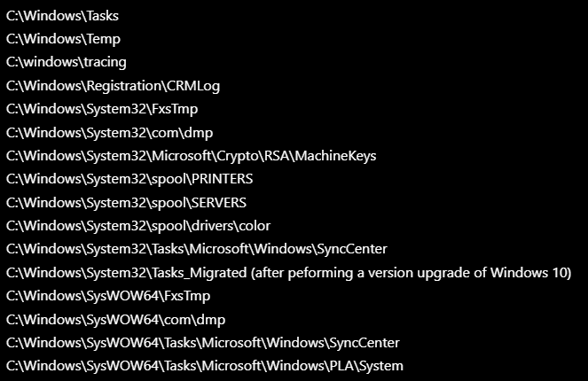Click the System32\FxsTmp path line
588x381 pixels.
102,109
